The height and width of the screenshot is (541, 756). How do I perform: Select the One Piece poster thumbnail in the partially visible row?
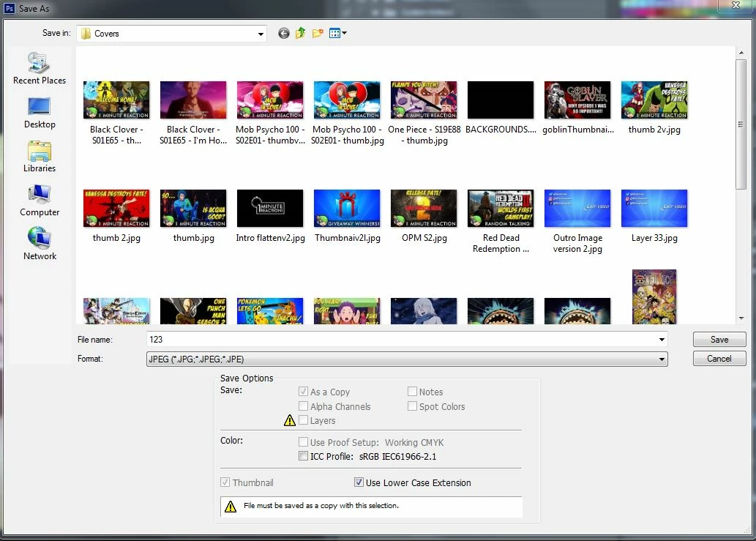tap(654, 296)
